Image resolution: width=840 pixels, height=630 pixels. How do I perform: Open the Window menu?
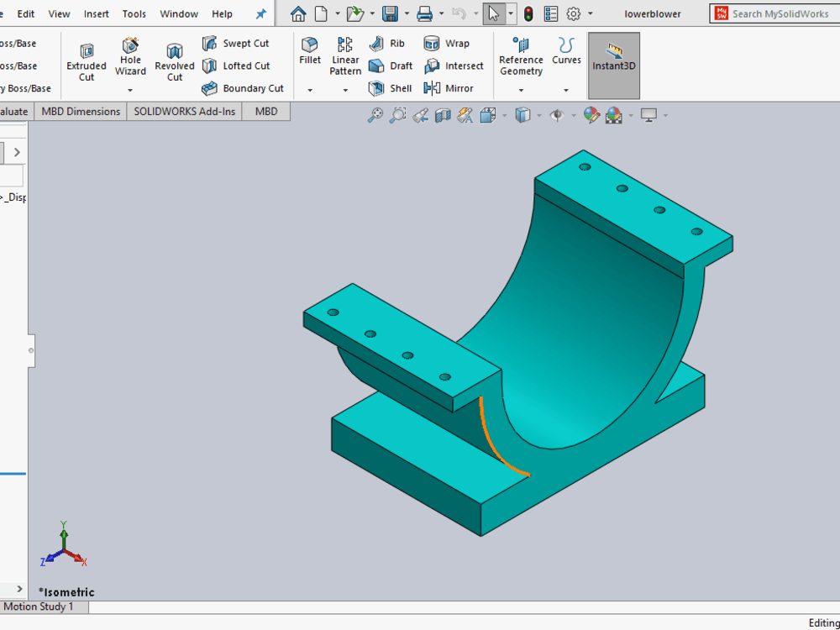point(179,14)
